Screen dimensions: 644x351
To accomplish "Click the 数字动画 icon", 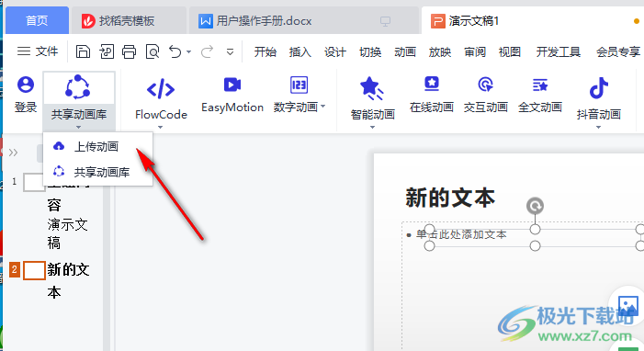I will pyautogui.click(x=299, y=85).
